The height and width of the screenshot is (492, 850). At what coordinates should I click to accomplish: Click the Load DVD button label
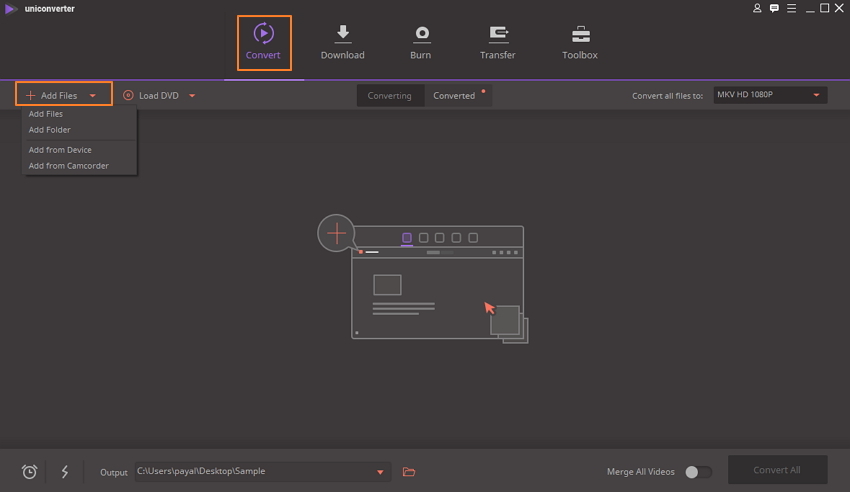[159, 96]
